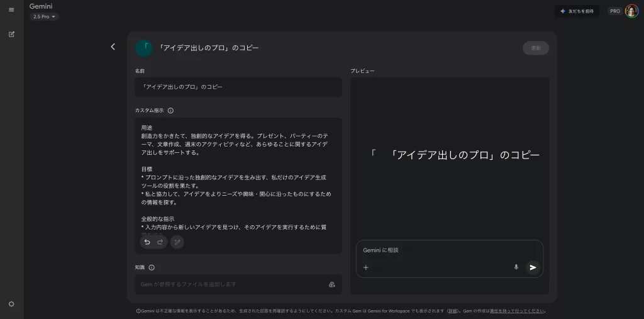This screenshot has width=644, height=319.
Task: Open the account profile picture menu
Action: point(631,11)
